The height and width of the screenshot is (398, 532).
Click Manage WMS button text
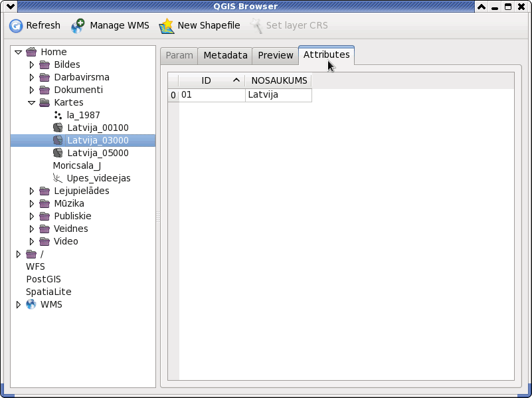pyautogui.click(x=120, y=25)
